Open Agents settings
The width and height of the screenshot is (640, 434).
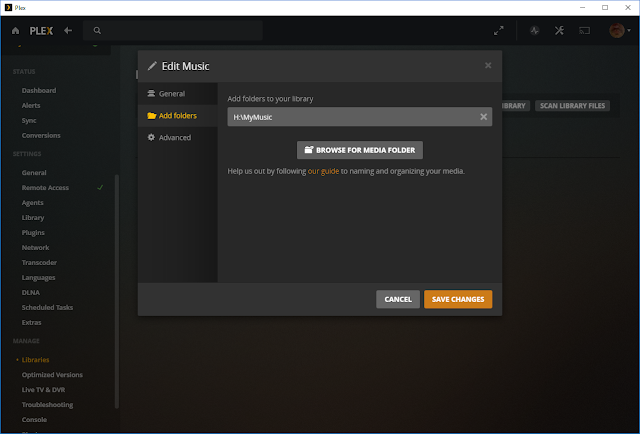(x=32, y=203)
